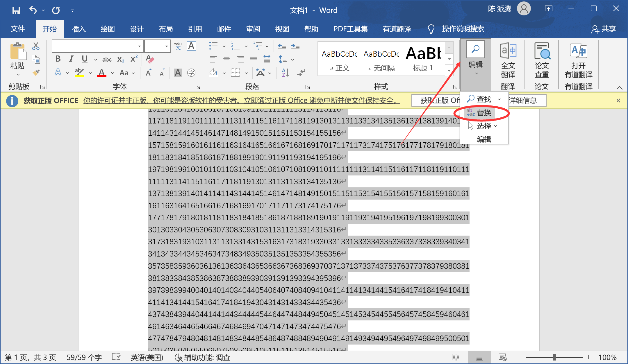Sort text with the A-Z icon

(x=285, y=73)
